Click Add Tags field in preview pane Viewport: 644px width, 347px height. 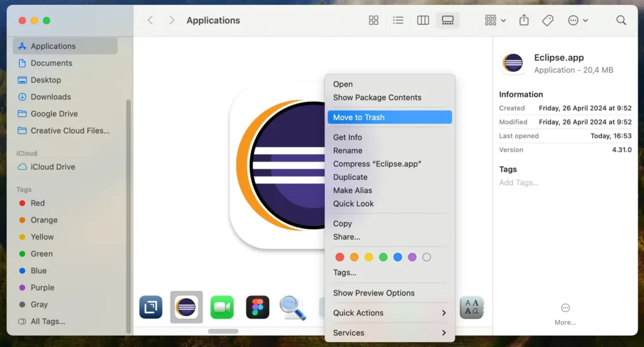[519, 182]
